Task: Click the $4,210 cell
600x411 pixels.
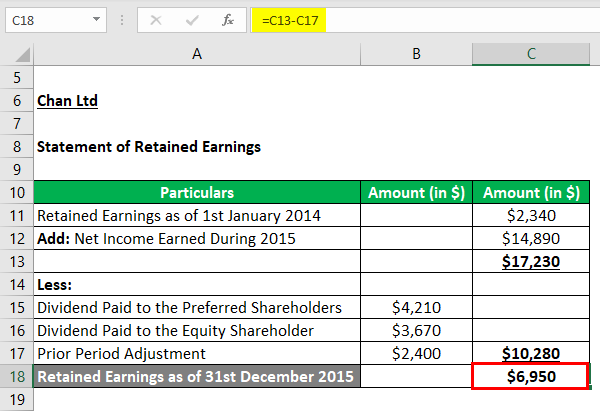Action: tap(416, 307)
